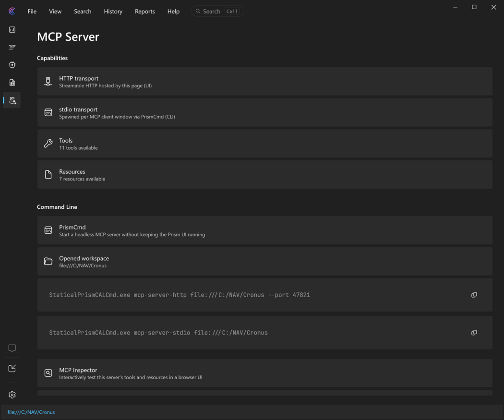Viewport: 504px width, 420px height.
Task: Click the Tools wrench icon
Action: (48, 144)
